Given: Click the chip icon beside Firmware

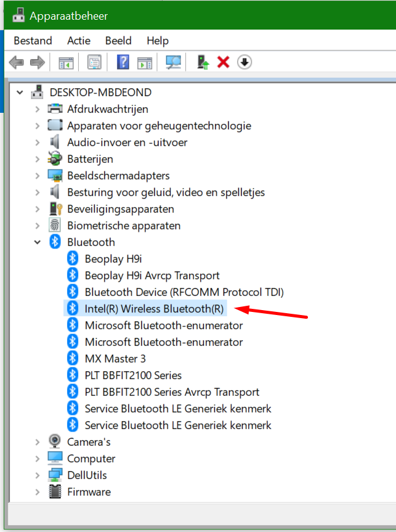Looking at the screenshot, I should coord(55,492).
